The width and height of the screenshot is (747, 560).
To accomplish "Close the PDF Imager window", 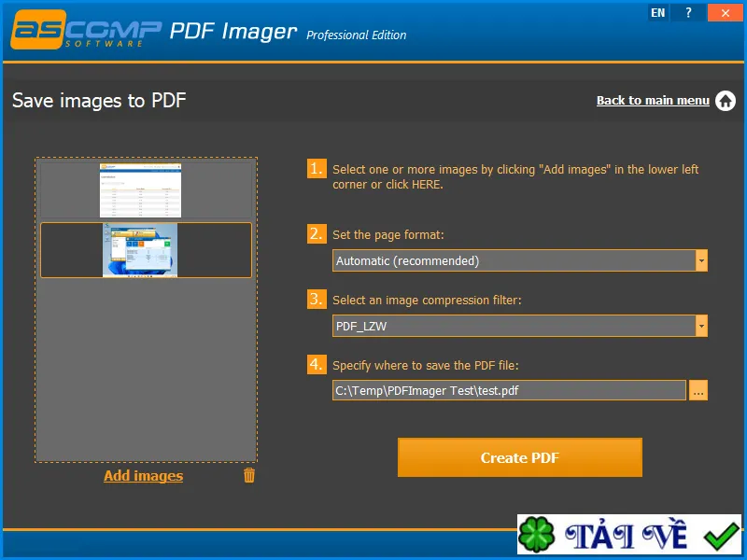I will [x=726, y=13].
